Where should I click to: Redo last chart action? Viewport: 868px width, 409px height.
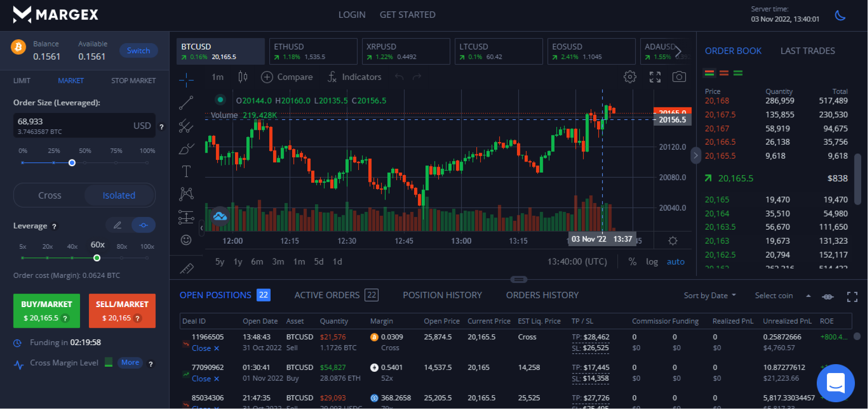pyautogui.click(x=417, y=77)
